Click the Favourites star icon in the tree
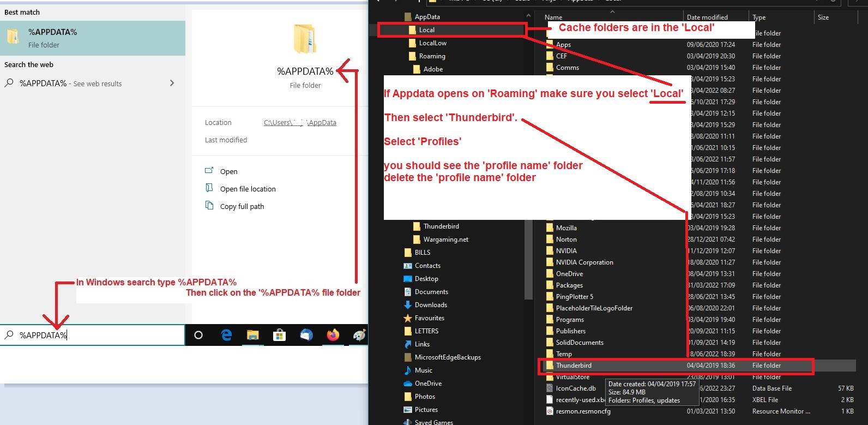Image resolution: width=868 pixels, height=425 pixels. tap(408, 318)
